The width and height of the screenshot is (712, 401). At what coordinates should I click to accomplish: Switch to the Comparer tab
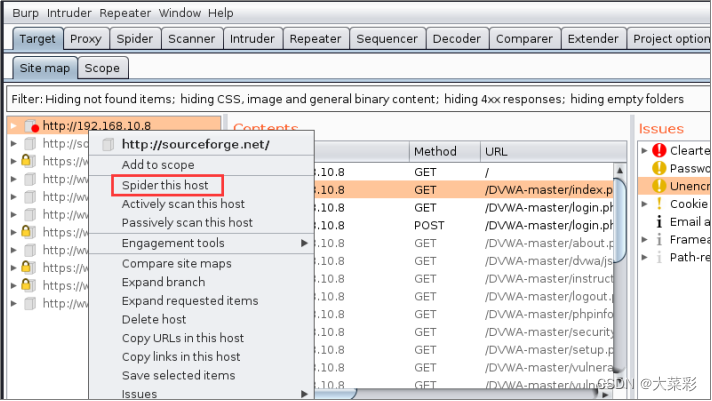click(x=524, y=39)
